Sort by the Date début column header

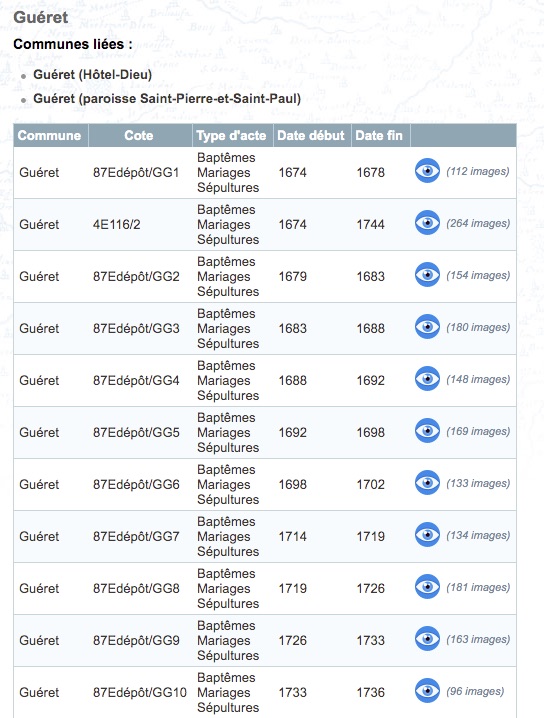(x=312, y=136)
